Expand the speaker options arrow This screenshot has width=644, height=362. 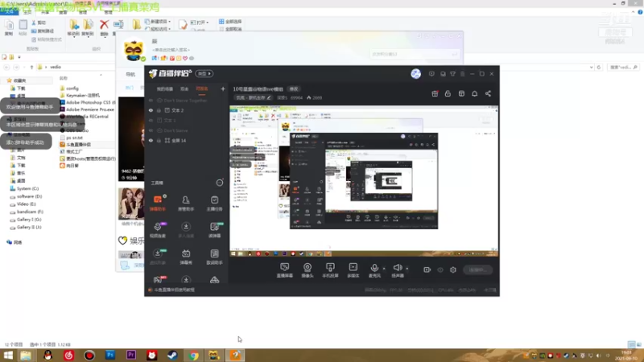(x=407, y=269)
